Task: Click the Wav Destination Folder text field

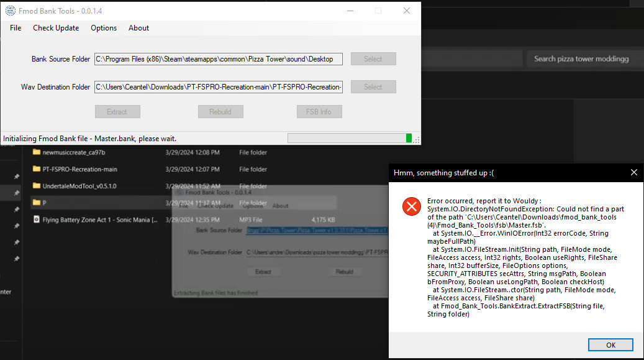Action: 218,87
